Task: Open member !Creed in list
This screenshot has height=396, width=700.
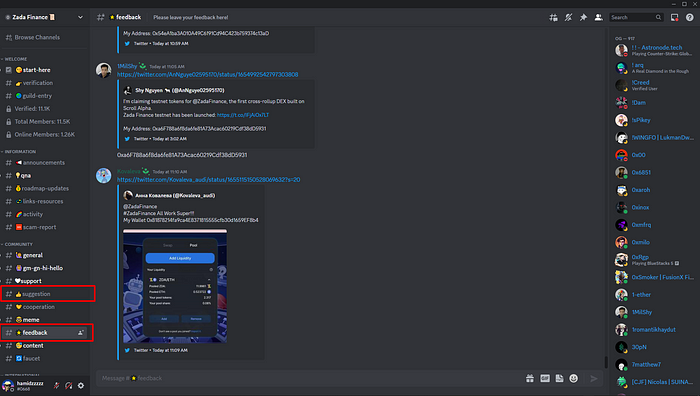Action: click(x=655, y=85)
